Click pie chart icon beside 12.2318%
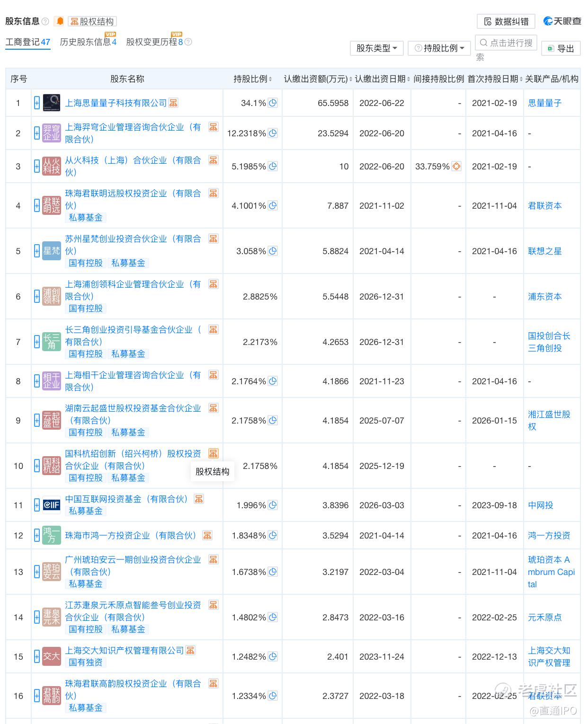Image resolution: width=588 pixels, height=724 pixels. (273, 133)
